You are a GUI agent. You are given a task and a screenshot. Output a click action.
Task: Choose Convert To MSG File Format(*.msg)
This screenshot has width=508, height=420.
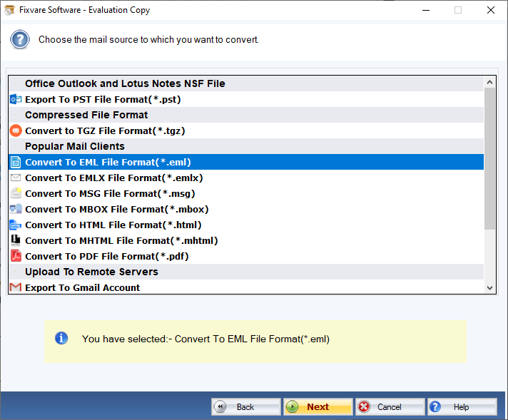(x=246, y=193)
